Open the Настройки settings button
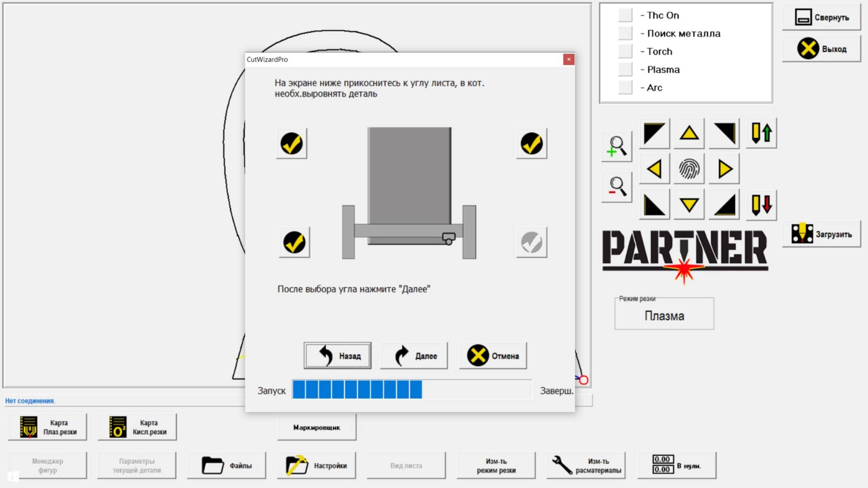The height and width of the screenshot is (488, 868). [x=316, y=466]
